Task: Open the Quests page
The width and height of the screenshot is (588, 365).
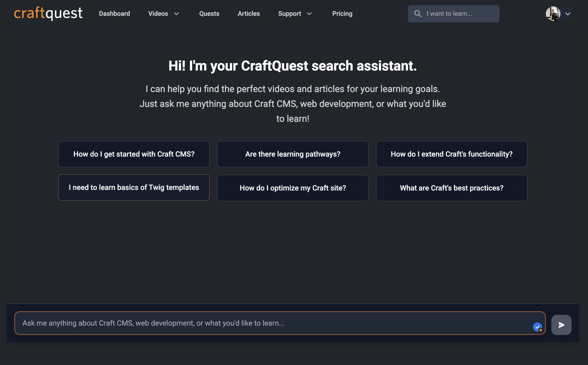Action: (209, 14)
